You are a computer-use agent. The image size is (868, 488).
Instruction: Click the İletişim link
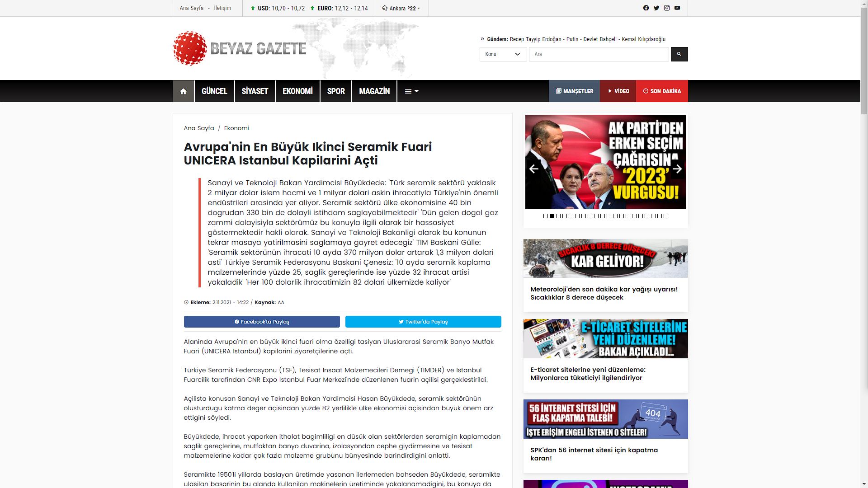[x=222, y=8]
